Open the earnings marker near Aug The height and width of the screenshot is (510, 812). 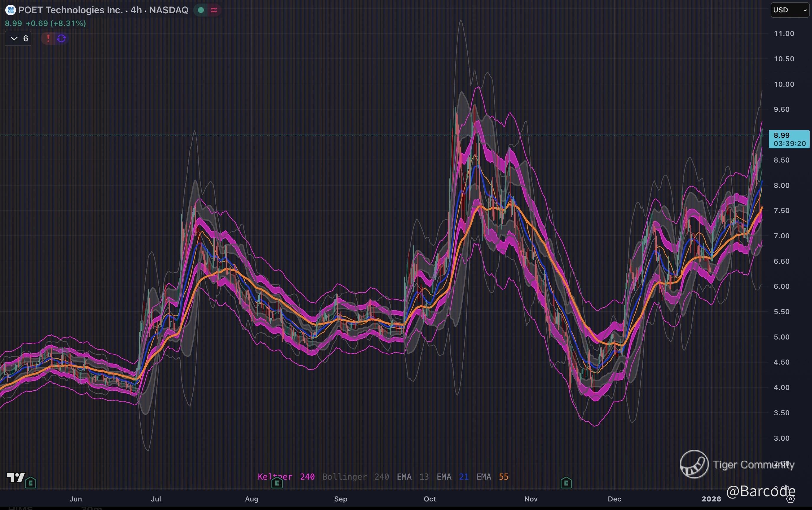pos(277,483)
